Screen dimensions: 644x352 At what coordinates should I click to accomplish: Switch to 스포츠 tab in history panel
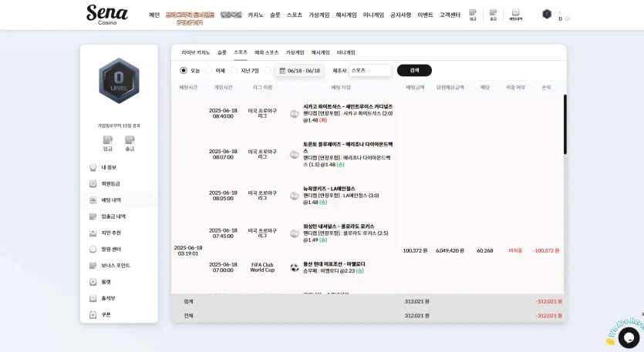coord(241,52)
